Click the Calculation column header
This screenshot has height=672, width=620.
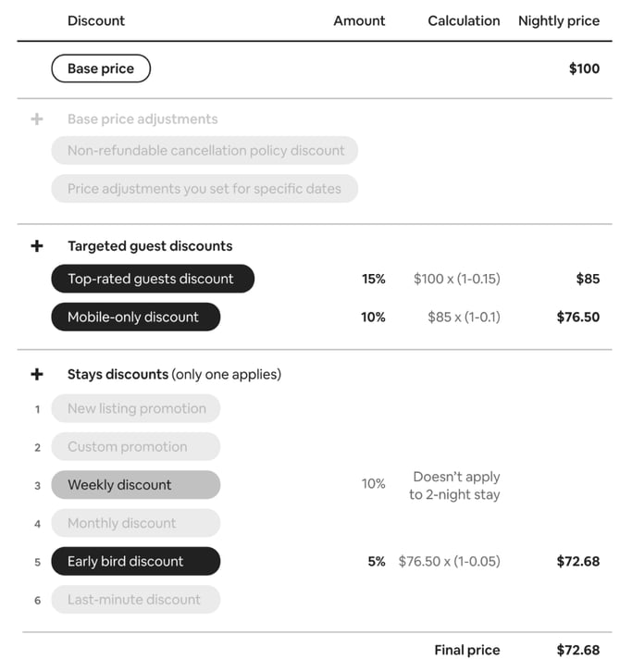click(464, 20)
